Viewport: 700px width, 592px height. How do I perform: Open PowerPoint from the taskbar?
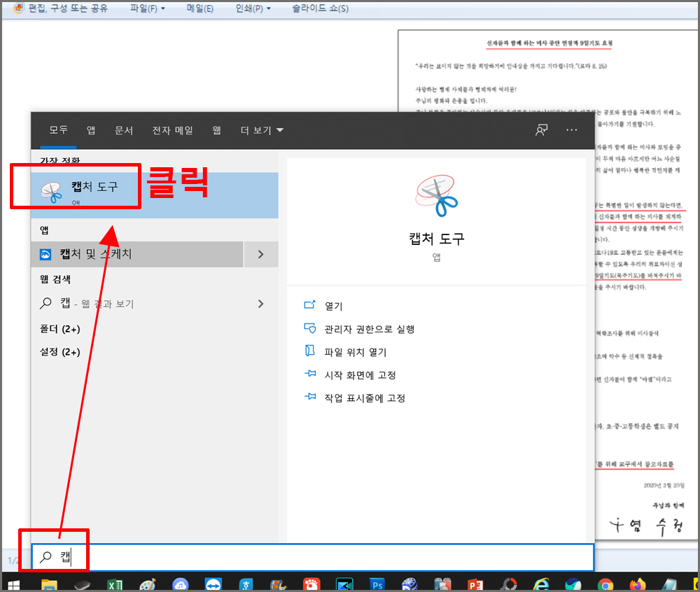point(475,584)
